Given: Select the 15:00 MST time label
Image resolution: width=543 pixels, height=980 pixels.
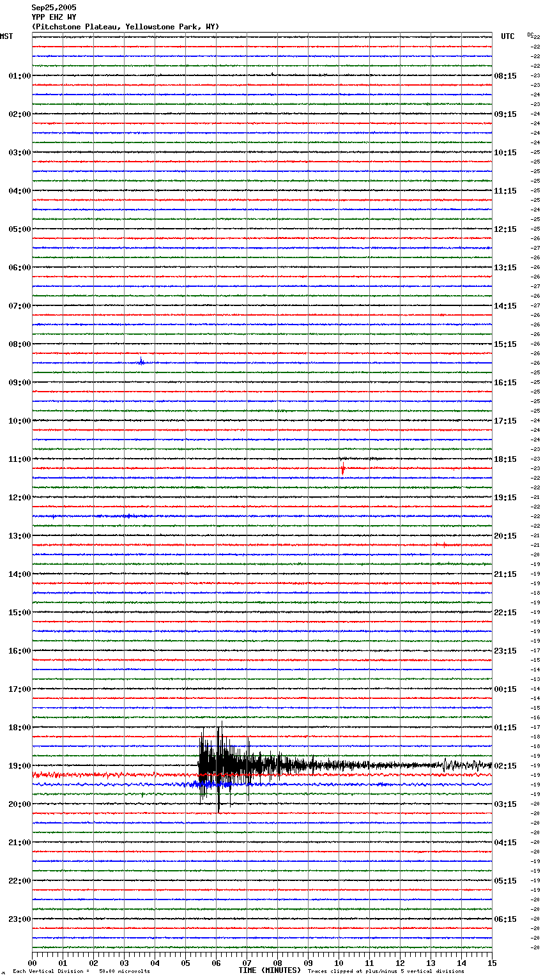Looking at the screenshot, I should (x=20, y=613).
